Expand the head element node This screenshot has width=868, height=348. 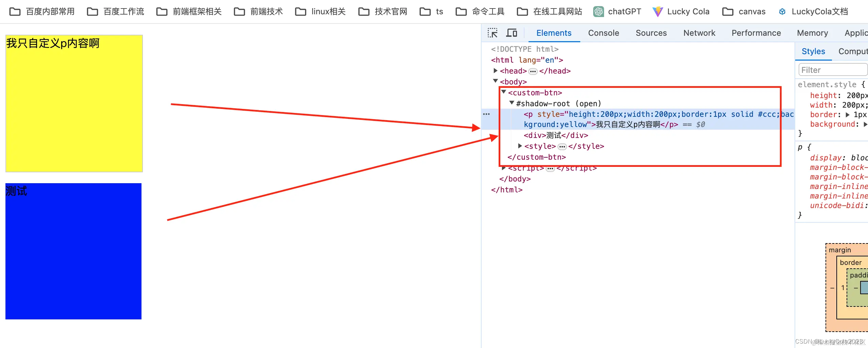click(496, 71)
